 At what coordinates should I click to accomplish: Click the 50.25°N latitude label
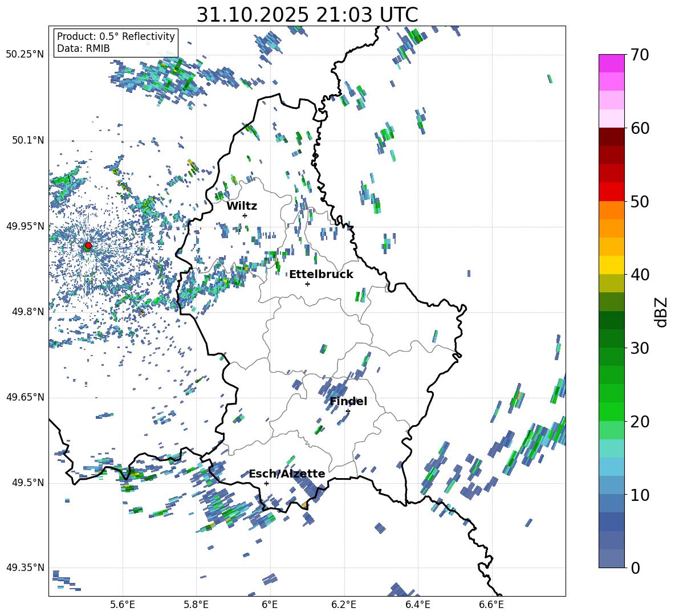[25, 55]
